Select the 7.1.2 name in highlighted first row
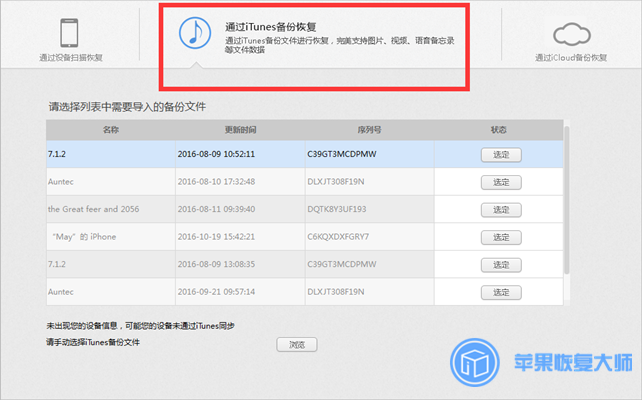Viewport: 642px width, 400px height. click(57, 154)
